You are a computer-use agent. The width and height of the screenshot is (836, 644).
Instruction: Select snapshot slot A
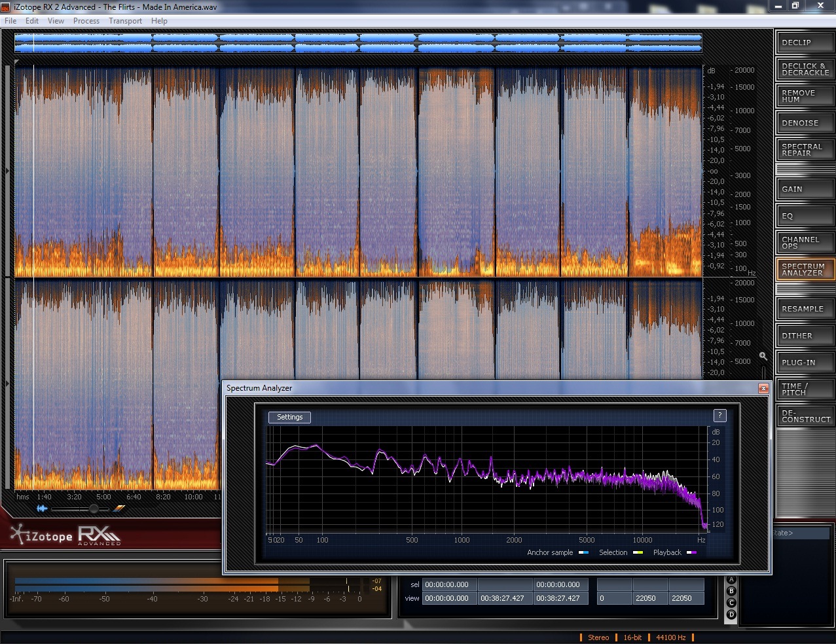[731, 580]
